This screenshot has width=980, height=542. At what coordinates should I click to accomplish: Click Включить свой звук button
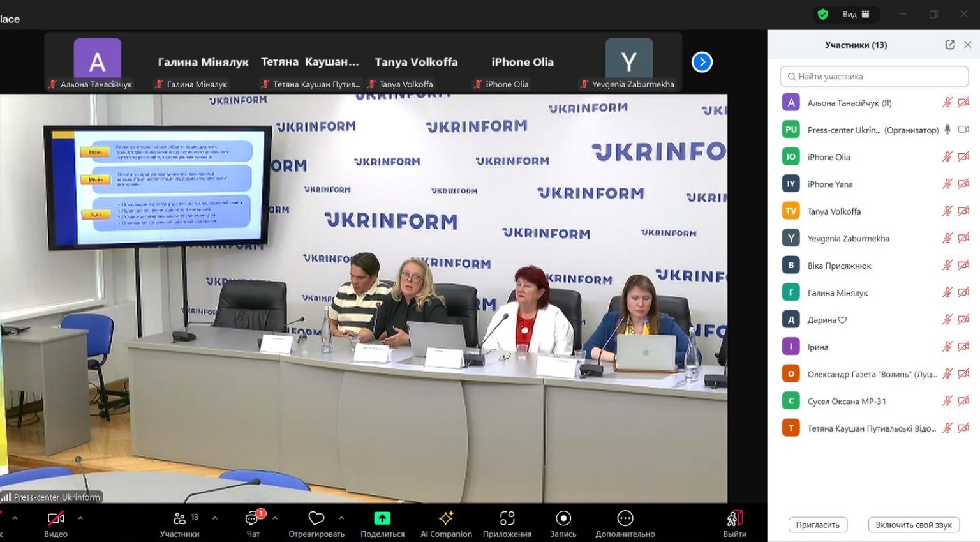(x=913, y=525)
